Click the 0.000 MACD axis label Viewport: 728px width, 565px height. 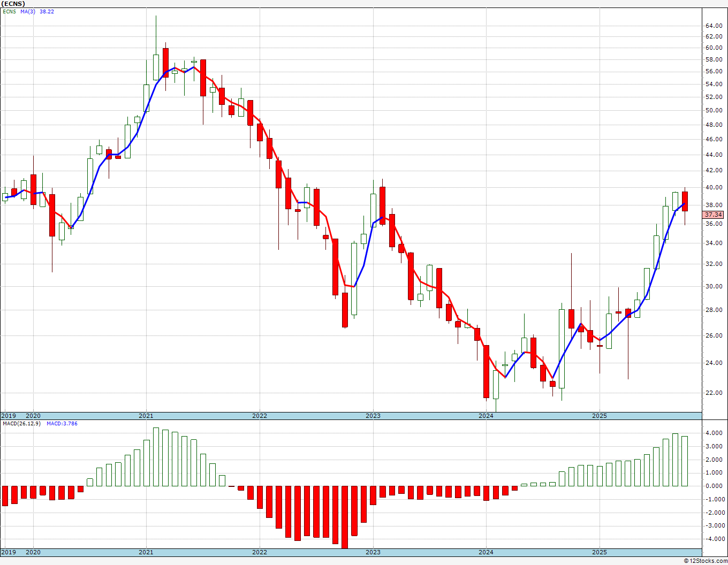point(714,486)
